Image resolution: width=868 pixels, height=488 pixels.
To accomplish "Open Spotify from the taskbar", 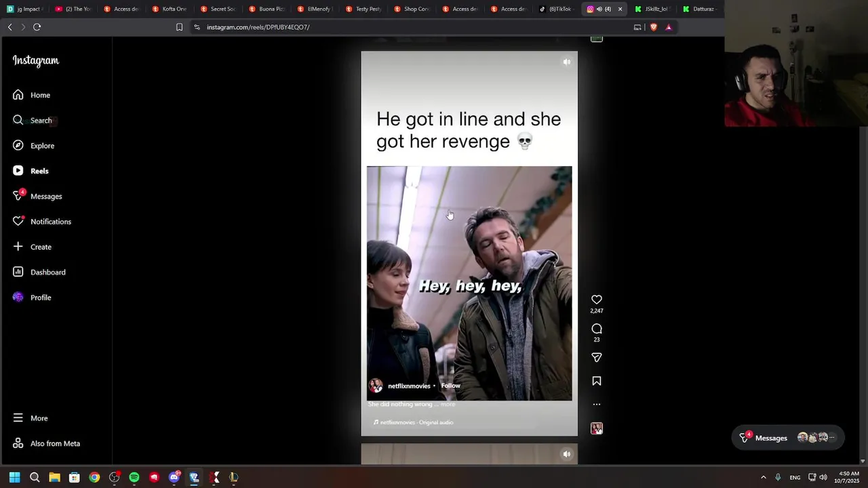I will 134,477.
